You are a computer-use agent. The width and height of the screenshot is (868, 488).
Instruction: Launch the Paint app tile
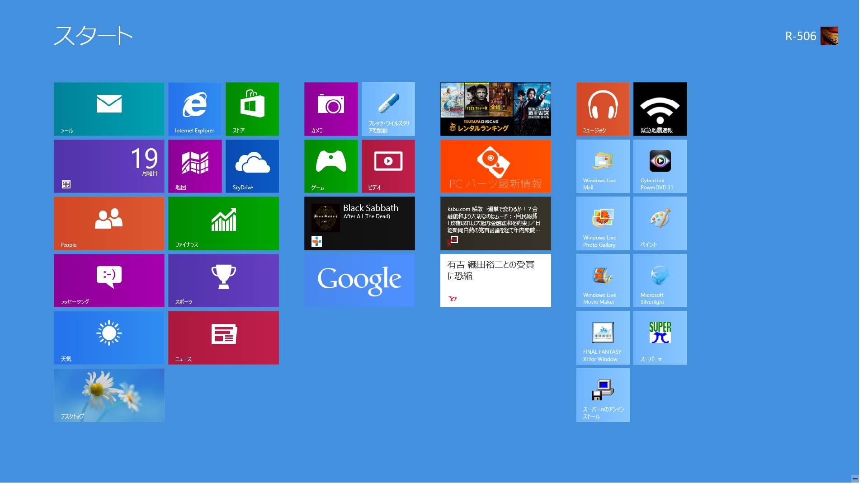[660, 223]
